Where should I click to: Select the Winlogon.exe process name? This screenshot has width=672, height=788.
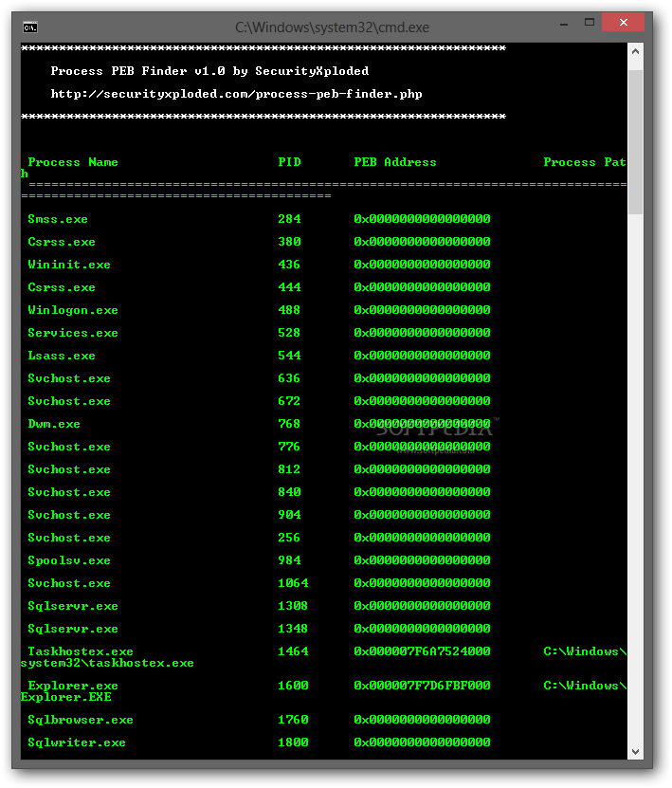(x=73, y=310)
